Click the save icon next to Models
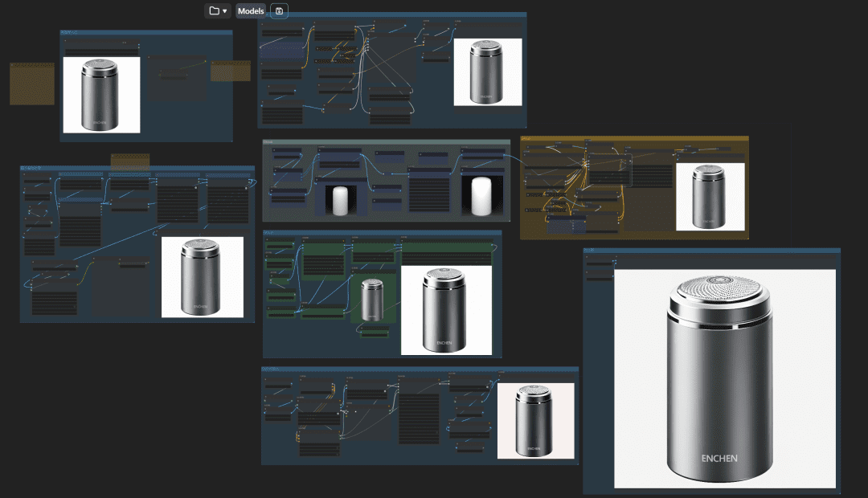868x498 pixels. pyautogui.click(x=279, y=11)
